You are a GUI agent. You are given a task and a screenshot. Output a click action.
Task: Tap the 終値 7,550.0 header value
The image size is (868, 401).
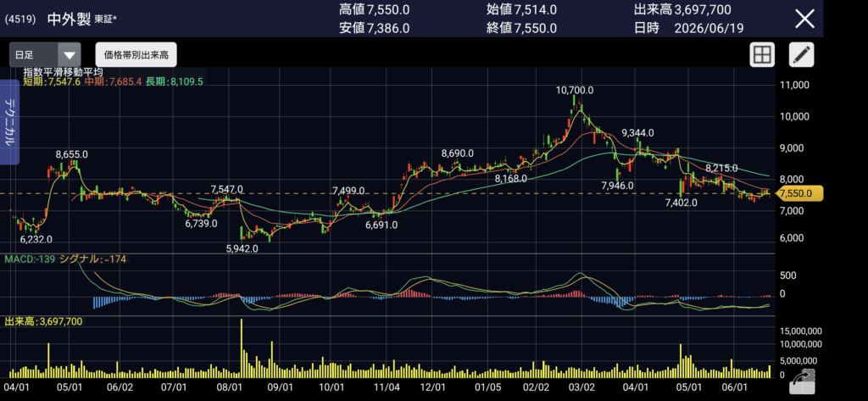pos(521,28)
